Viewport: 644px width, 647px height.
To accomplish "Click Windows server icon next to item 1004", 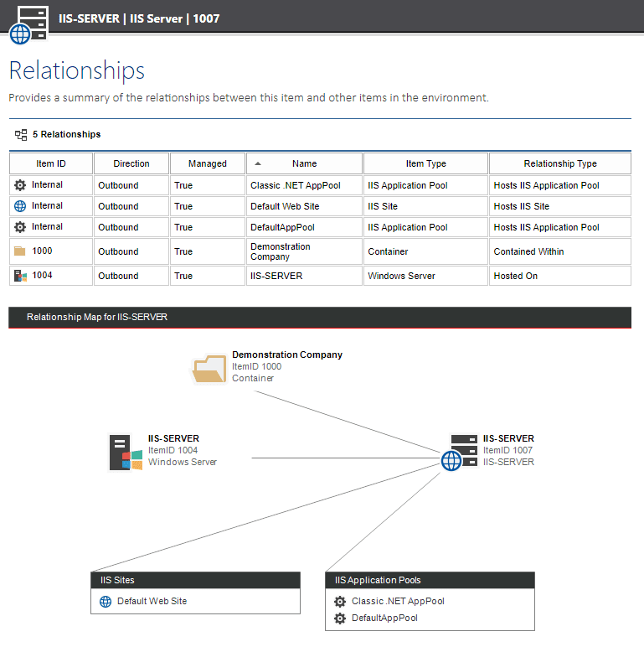I will (20, 276).
